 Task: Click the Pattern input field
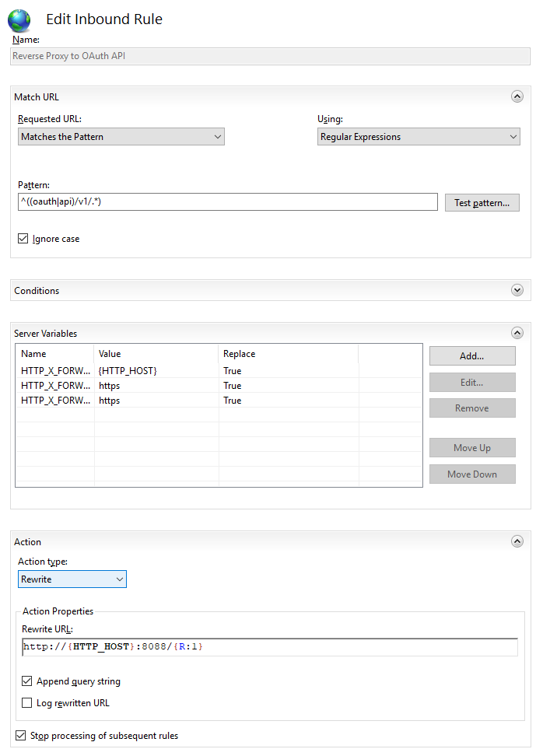tap(228, 202)
